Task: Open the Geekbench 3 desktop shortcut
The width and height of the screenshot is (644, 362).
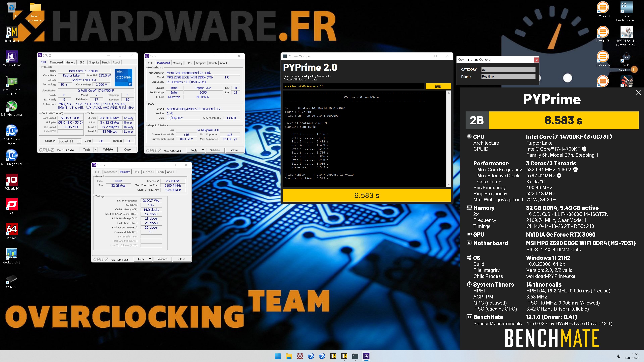Action: click(x=12, y=256)
